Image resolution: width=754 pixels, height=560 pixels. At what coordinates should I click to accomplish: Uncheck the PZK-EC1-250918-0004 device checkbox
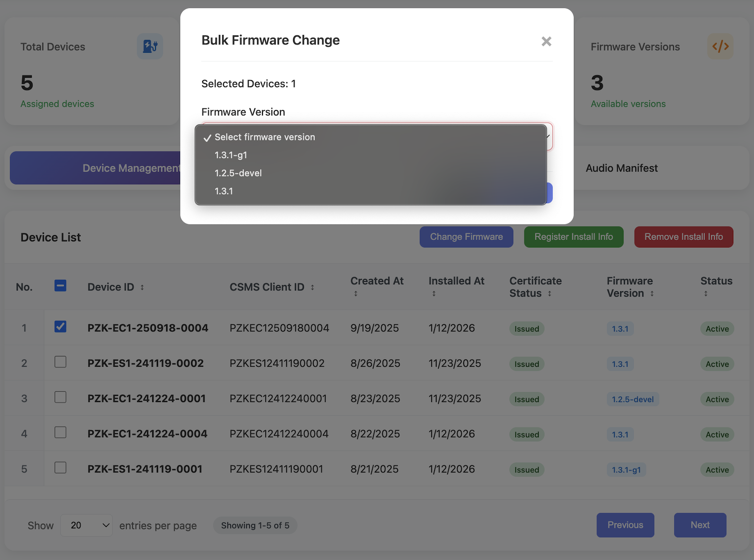click(x=60, y=327)
